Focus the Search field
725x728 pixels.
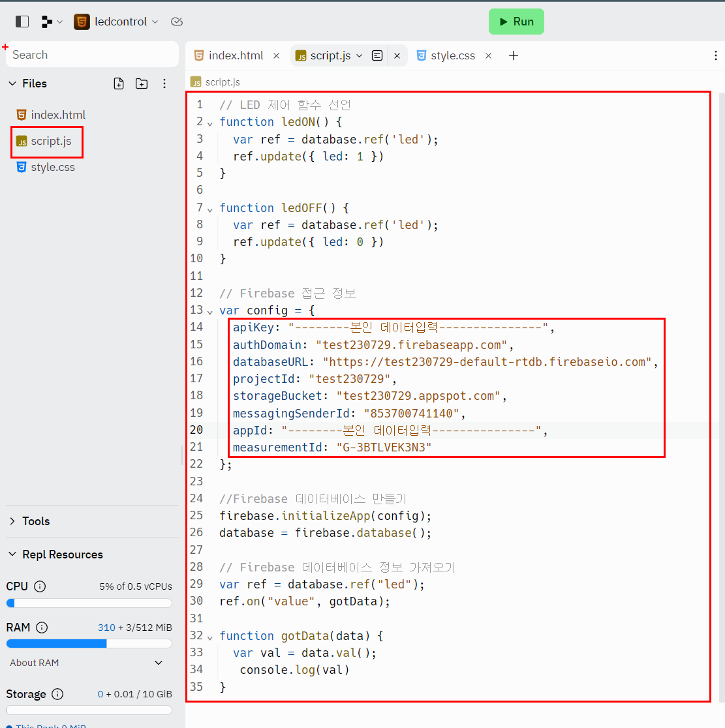point(92,55)
